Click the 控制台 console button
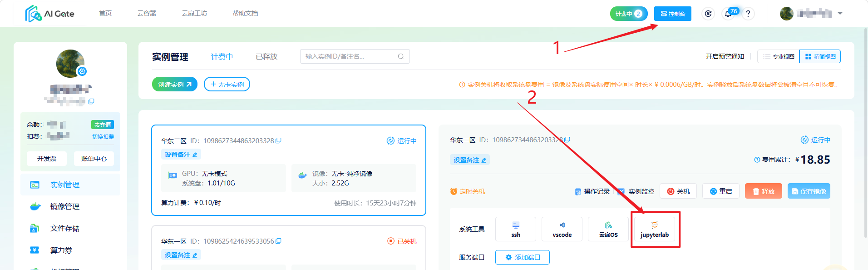 pyautogui.click(x=673, y=14)
